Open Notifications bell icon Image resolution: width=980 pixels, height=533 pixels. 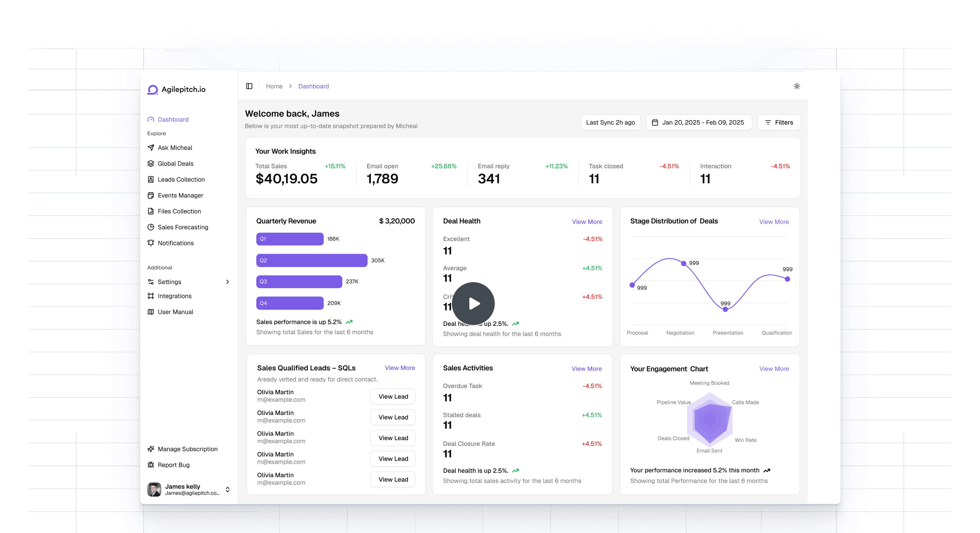tap(151, 243)
